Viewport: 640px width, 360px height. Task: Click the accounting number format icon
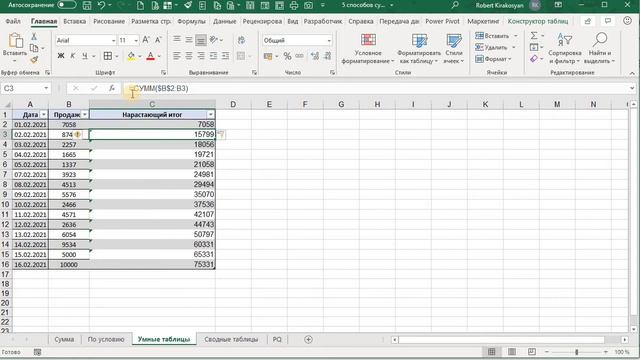(268, 56)
